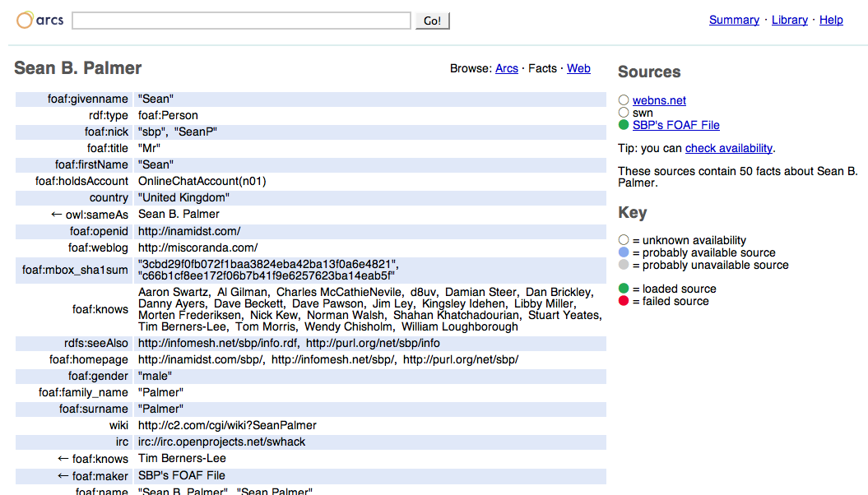The height and width of the screenshot is (495, 868).
Task: Click green circle beside SBP's FOAF File
Action: coord(624,125)
